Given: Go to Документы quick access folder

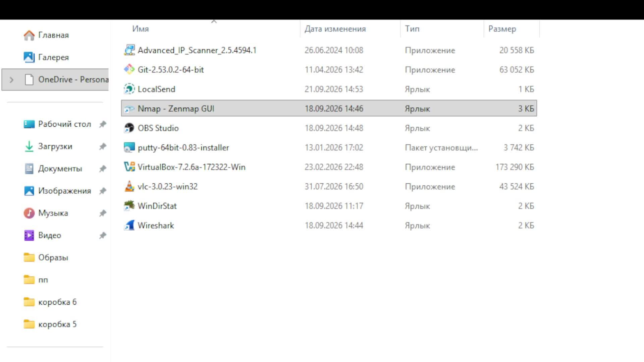Looking at the screenshot, I should (x=60, y=169).
